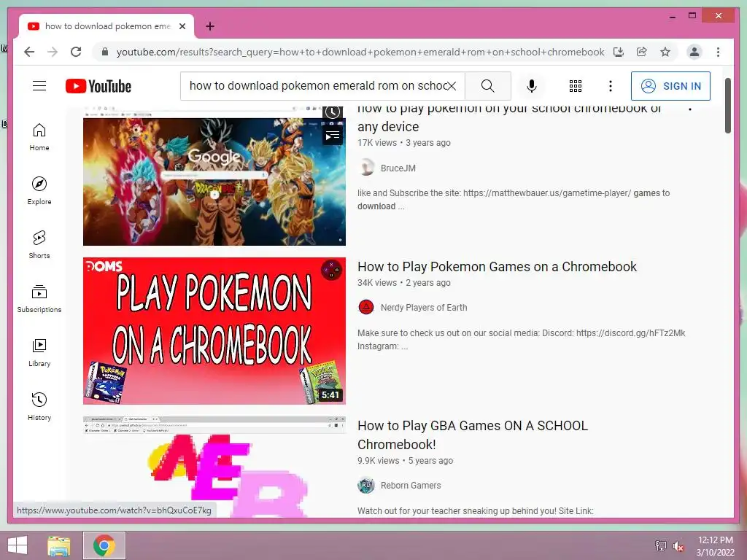The width and height of the screenshot is (747, 560).
Task: Add Dragon Ball video to queue
Action: click(x=332, y=136)
